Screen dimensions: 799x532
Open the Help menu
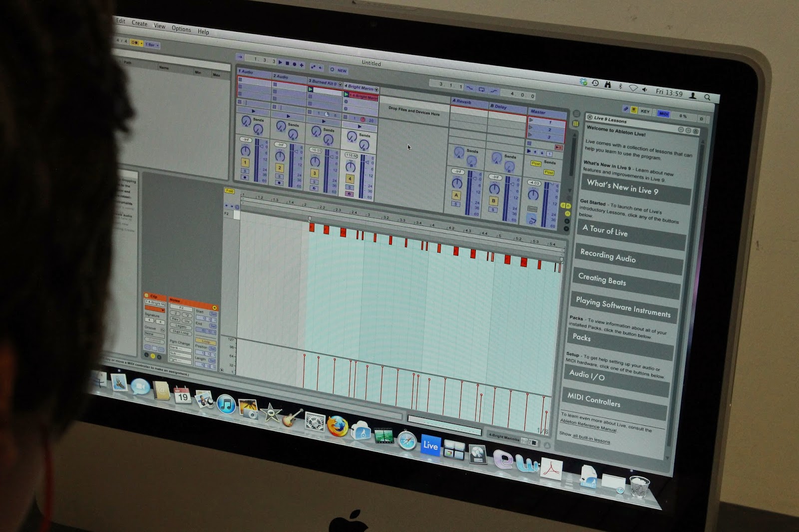click(x=203, y=31)
